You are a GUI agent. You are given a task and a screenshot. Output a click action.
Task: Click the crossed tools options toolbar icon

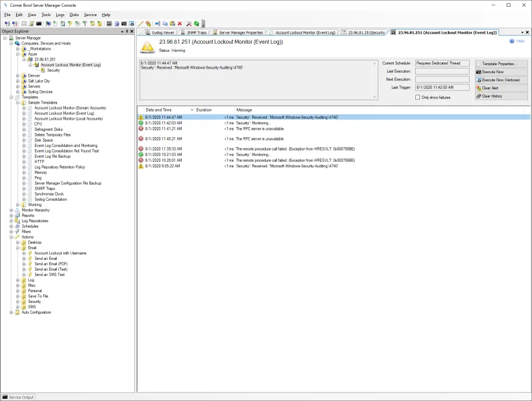(x=189, y=24)
